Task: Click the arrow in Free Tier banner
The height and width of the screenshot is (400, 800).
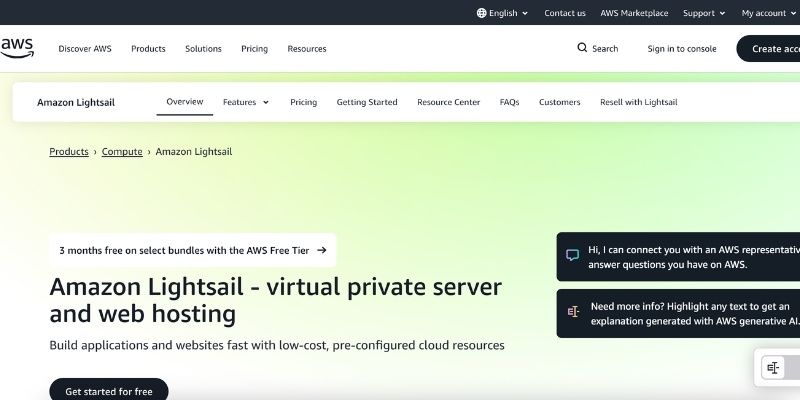Action: click(322, 250)
